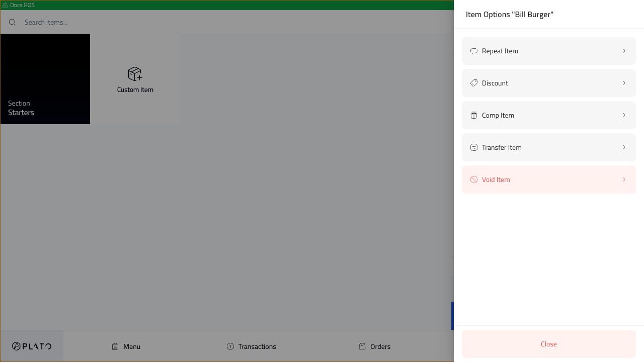
Task: Expand the Repeat Item chevron
Action: point(624,51)
